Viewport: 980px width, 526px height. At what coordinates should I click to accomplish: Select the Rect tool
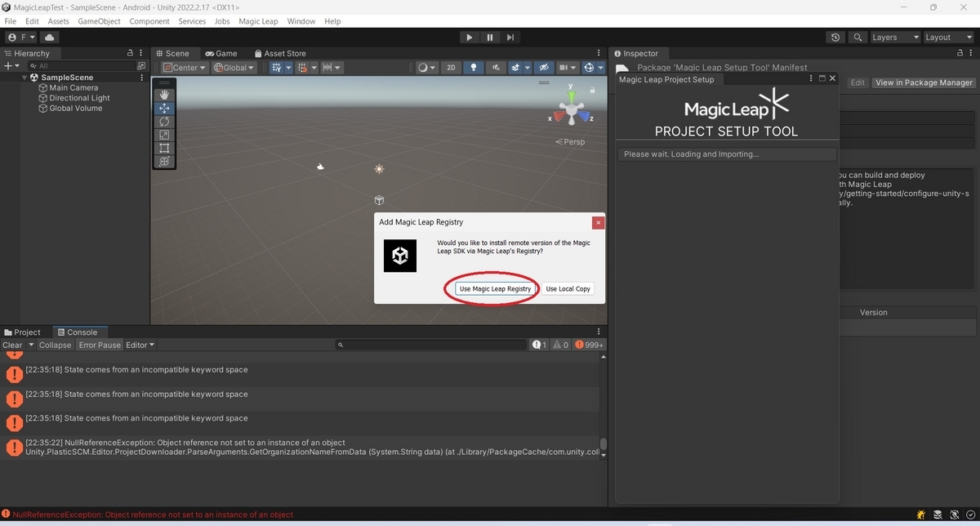tap(164, 148)
